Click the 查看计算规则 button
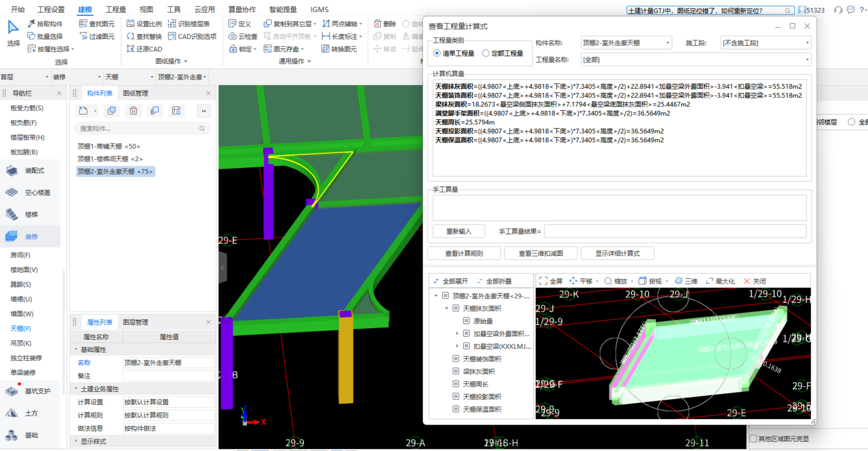 pos(464,253)
